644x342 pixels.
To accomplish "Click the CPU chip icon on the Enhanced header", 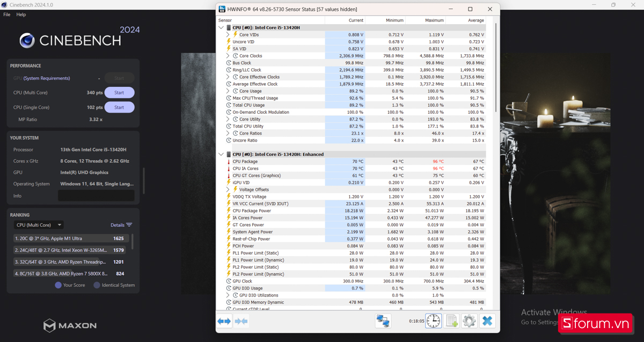I will pyautogui.click(x=229, y=154).
